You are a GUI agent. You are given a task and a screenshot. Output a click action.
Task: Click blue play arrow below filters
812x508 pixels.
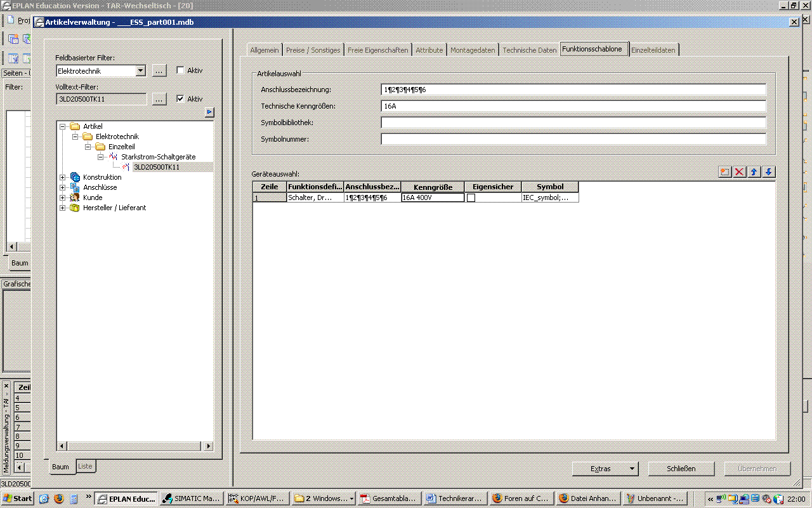point(209,112)
